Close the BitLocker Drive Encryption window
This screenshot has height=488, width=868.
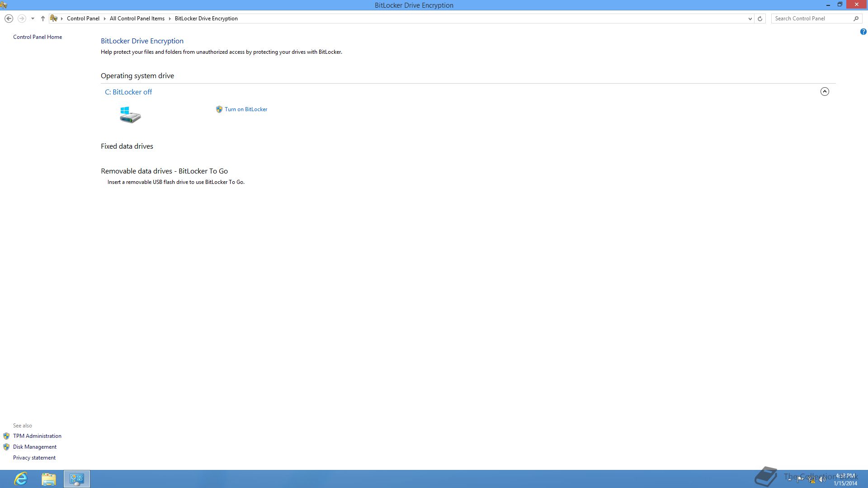(x=857, y=5)
